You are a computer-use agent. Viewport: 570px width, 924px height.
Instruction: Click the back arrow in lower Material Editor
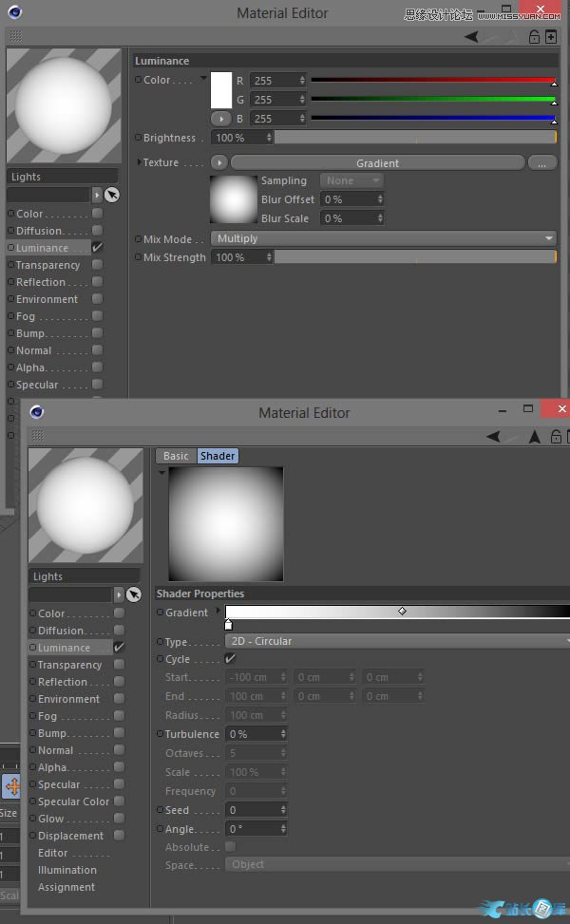(493, 437)
